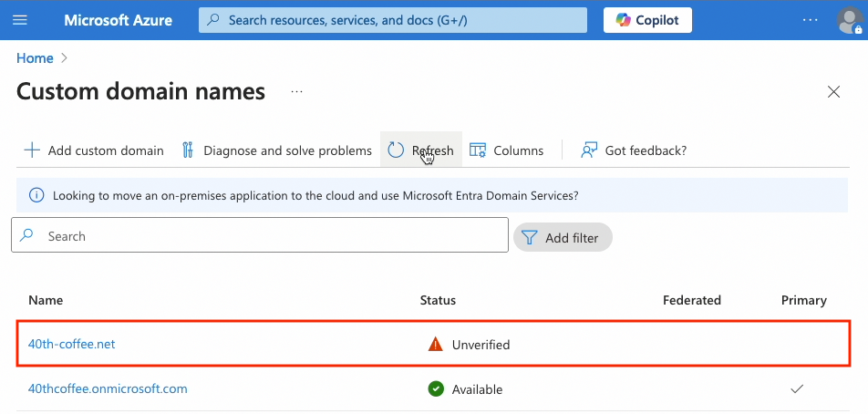The image size is (868, 414).
Task: Click Add custom domain
Action: pos(94,150)
